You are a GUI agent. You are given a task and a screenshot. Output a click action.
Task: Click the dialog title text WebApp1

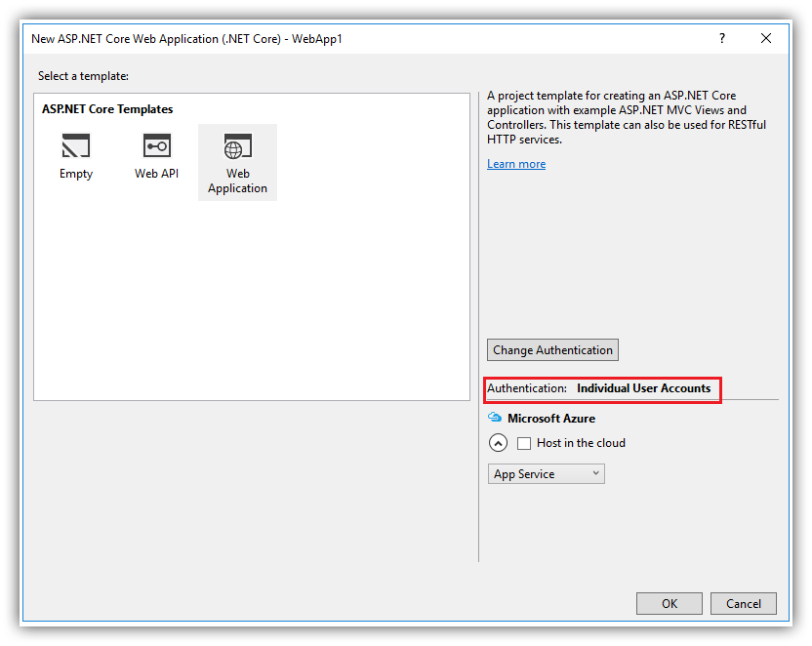pos(317,39)
